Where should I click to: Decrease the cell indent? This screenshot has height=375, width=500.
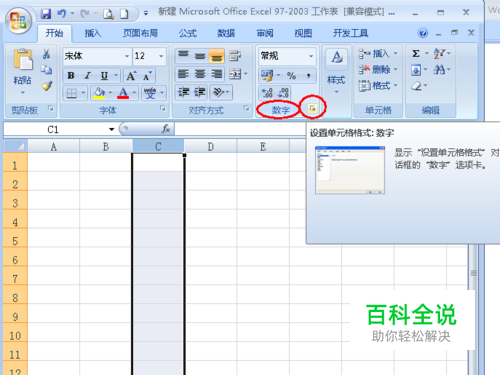pyautogui.click(x=184, y=92)
